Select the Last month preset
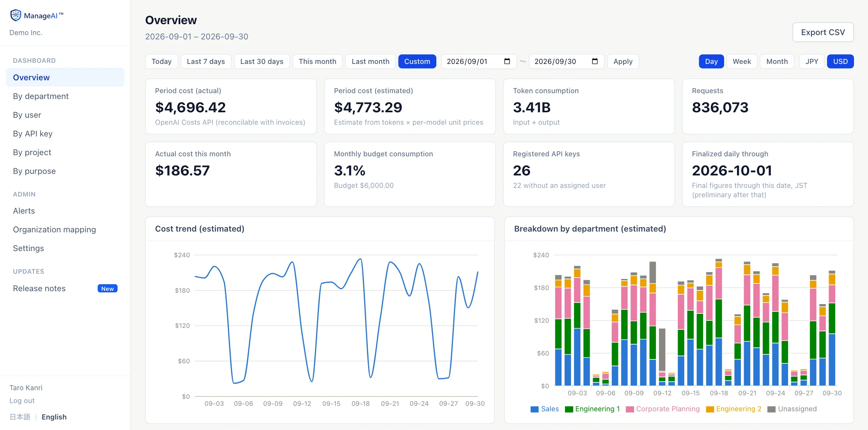 [x=370, y=61]
